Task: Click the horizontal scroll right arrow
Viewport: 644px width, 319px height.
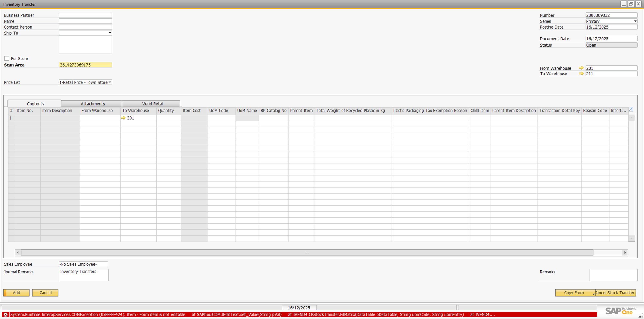Action: click(625, 253)
